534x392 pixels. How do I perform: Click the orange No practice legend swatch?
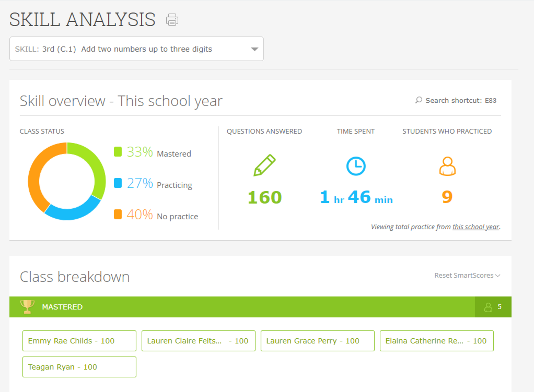click(118, 214)
